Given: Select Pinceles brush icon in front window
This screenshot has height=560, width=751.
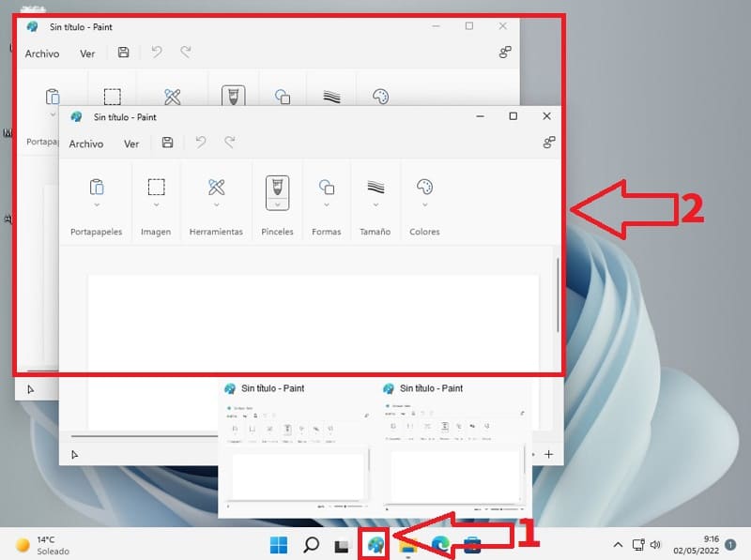Looking at the screenshot, I should [277, 187].
